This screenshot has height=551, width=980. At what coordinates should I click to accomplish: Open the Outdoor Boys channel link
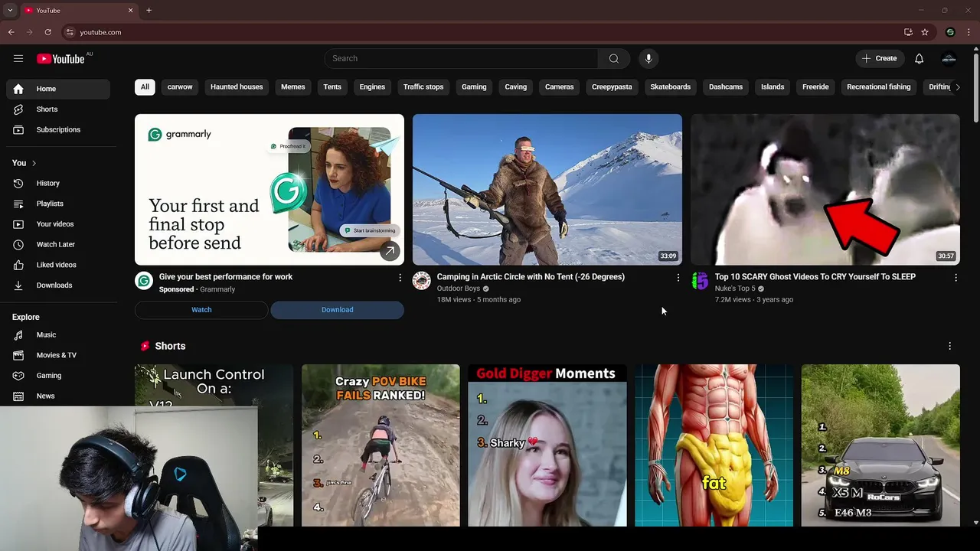[458, 289]
